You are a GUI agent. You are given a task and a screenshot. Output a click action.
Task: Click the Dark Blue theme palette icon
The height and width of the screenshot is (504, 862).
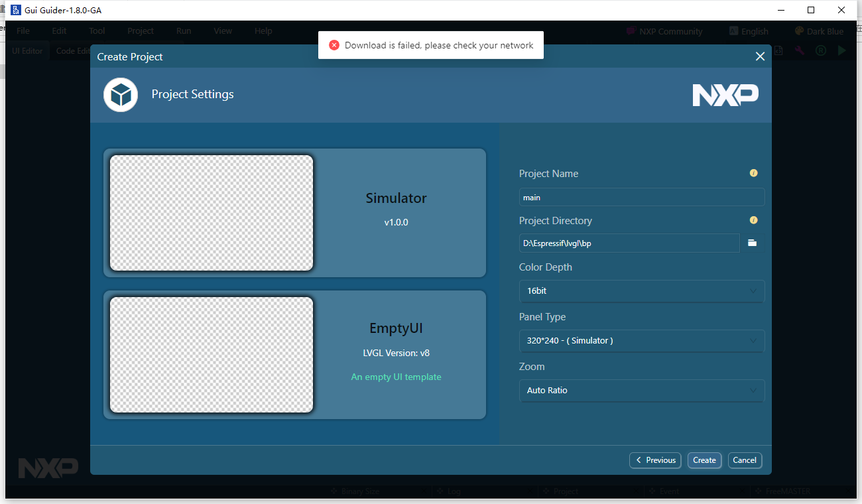(x=799, y=31)
